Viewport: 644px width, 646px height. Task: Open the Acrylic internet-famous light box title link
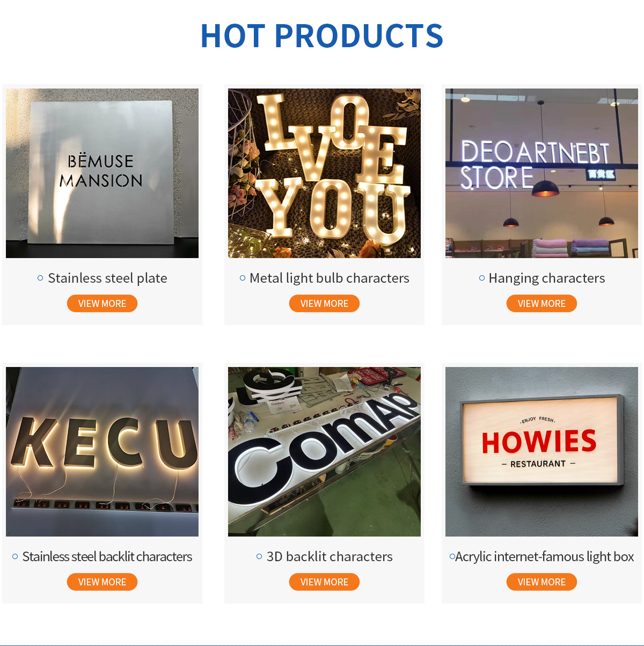pos(545,556)
